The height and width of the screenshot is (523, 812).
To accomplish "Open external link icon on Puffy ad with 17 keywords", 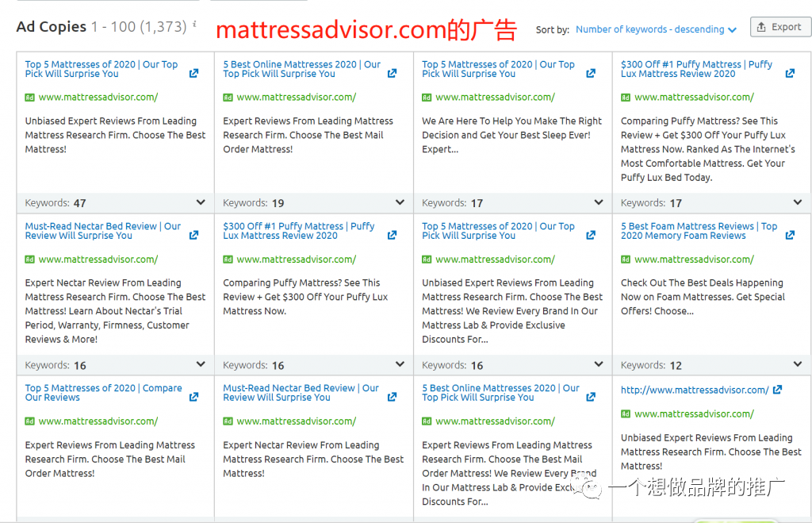I will coord(790,74).
